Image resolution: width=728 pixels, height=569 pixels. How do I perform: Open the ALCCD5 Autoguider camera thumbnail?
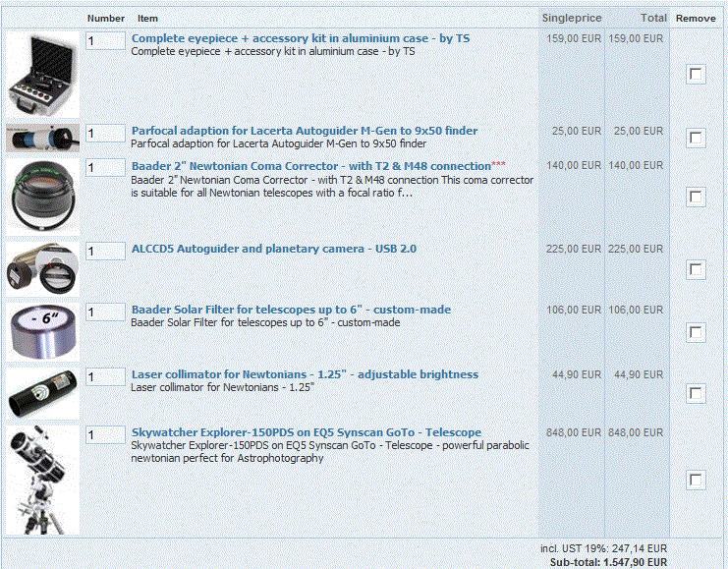tap(42, 269)
